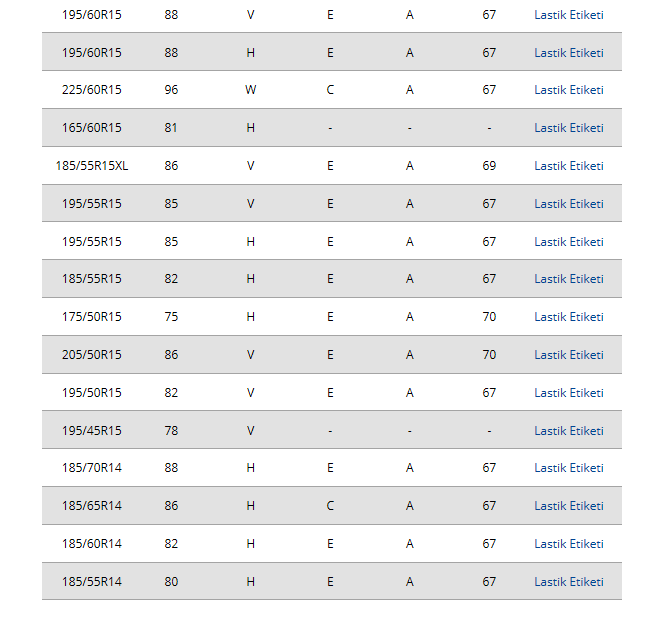Image resolution: width=659 pixels, height=623 pixels.
Task: Select the 175/50R15 size text
Action: (x=92, y=317)
